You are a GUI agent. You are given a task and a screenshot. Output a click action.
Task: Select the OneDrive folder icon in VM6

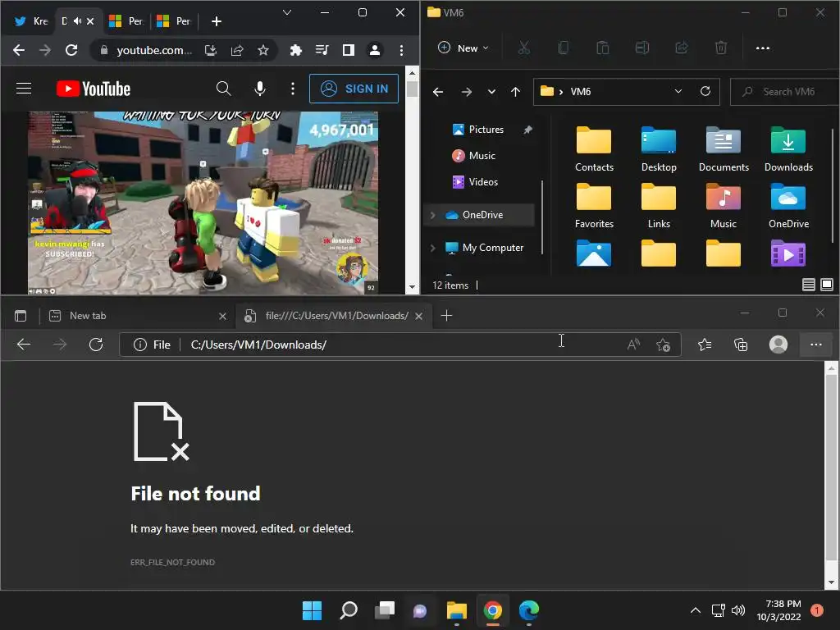click(x=788, y=206)
